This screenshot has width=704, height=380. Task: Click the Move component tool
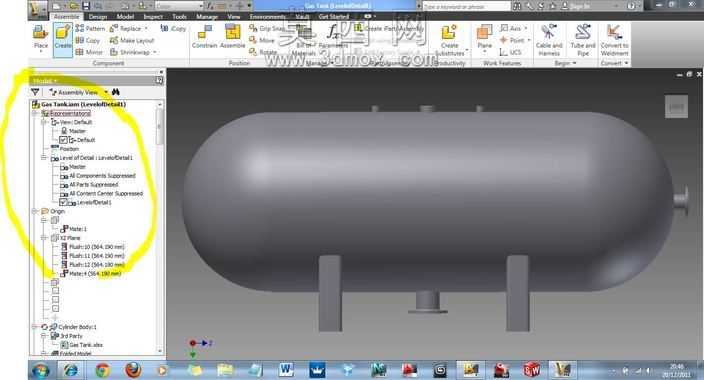tap(262, 40)
